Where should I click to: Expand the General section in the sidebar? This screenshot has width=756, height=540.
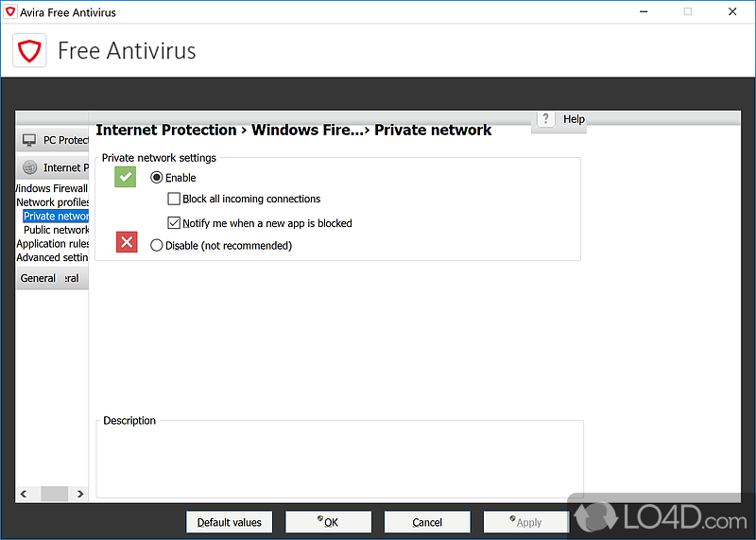(52, 278)
